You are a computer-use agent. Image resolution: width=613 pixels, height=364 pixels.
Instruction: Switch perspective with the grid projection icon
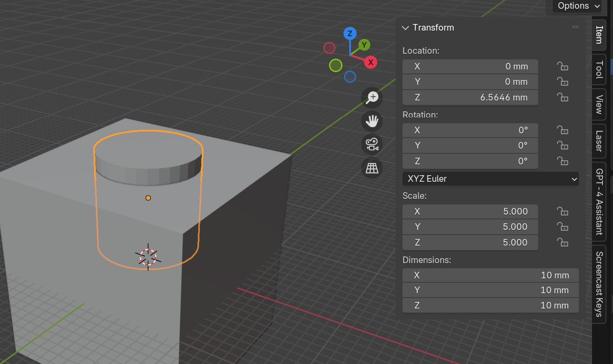coord(371,168)
